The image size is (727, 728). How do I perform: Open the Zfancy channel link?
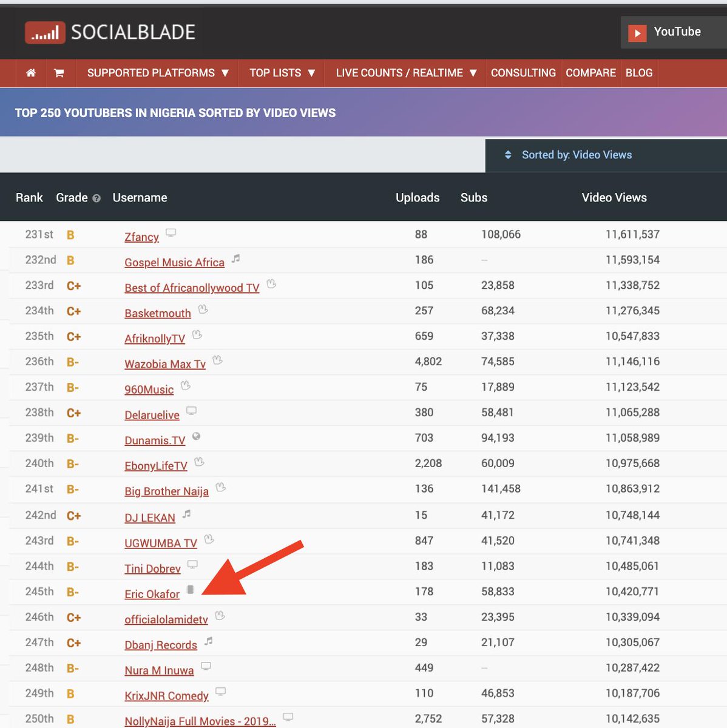[x=141, y=237]
